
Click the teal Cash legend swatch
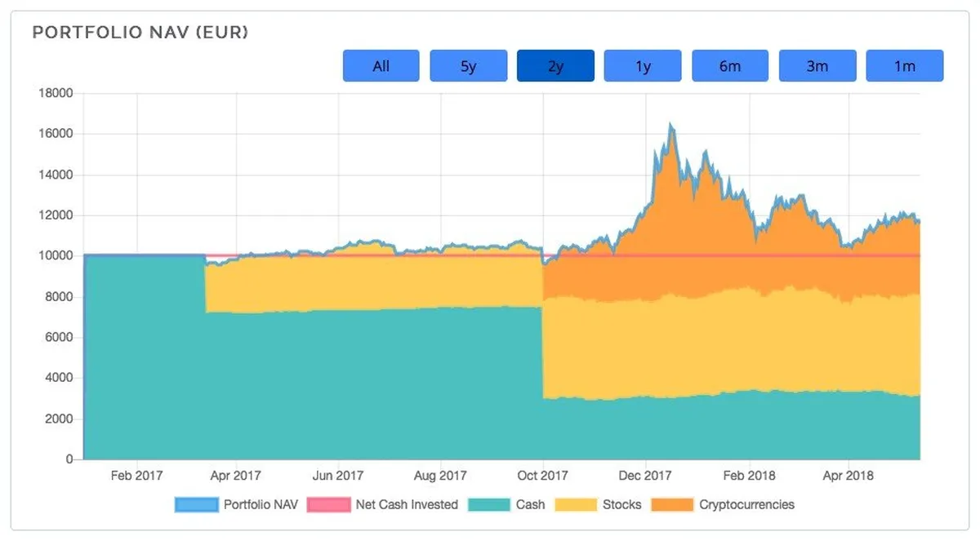click(x=489, y=505)
